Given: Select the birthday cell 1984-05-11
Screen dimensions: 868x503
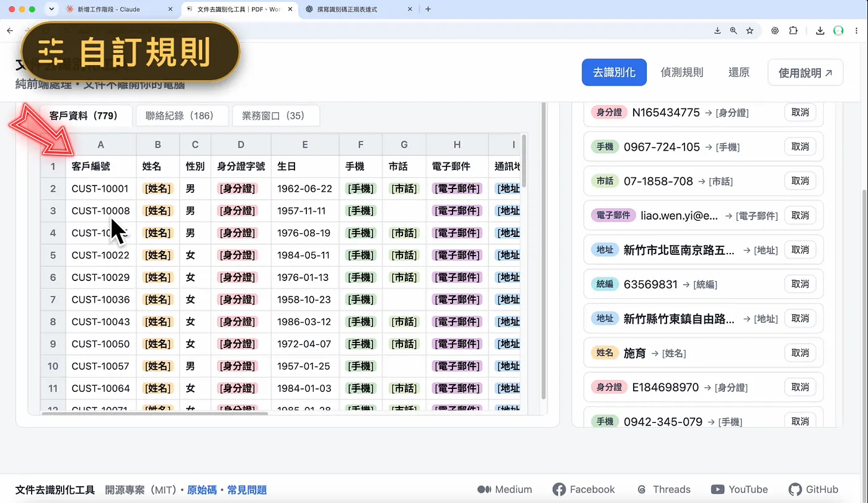Looking at the screenshot, I should coord(304,255).
